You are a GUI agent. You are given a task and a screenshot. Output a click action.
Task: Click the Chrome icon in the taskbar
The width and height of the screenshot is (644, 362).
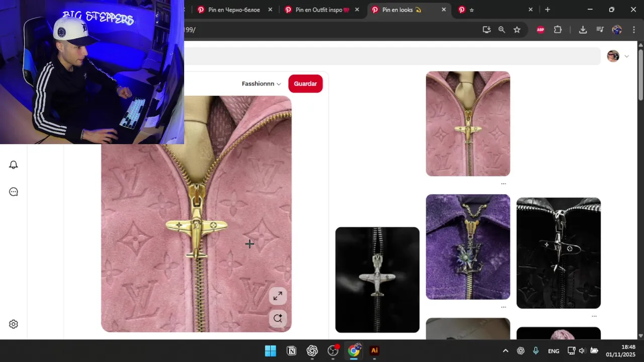(354, 351)
